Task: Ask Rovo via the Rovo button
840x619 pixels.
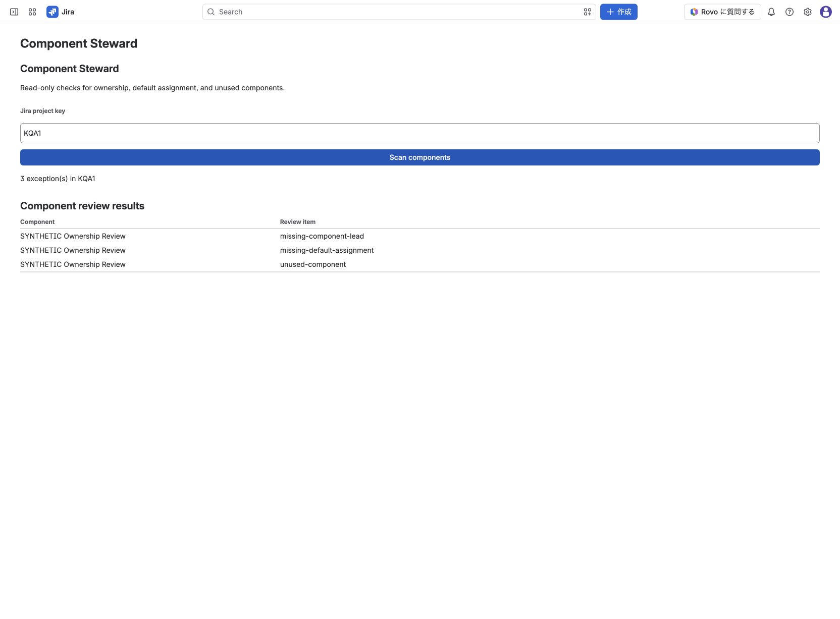Action: point(722,12)
